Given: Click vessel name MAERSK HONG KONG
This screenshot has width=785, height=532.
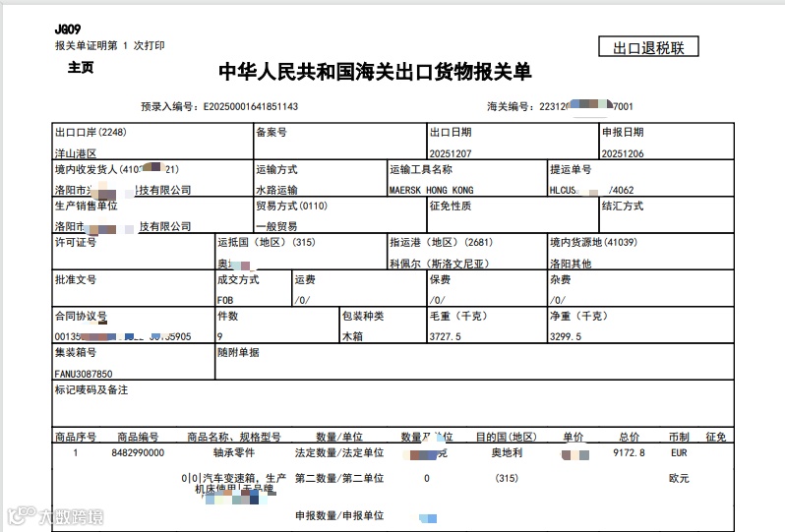Looking at the screenshot, I should tap(432, 190).
